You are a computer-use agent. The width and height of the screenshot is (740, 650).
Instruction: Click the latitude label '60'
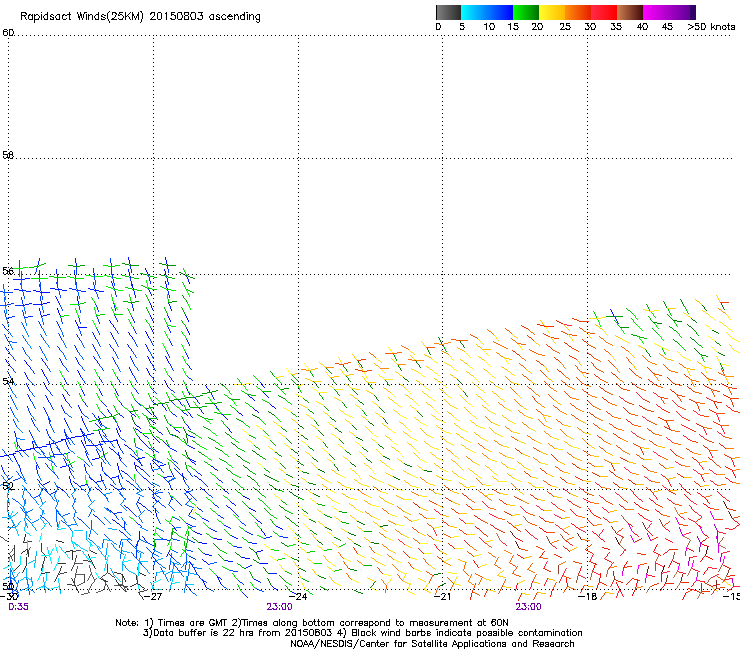pos(8,33)
